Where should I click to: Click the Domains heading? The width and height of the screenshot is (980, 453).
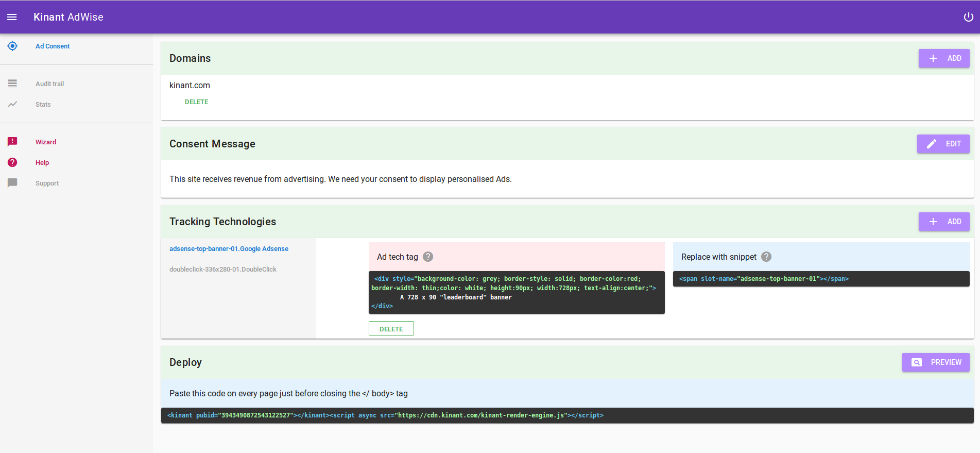(x=190, y=58)
